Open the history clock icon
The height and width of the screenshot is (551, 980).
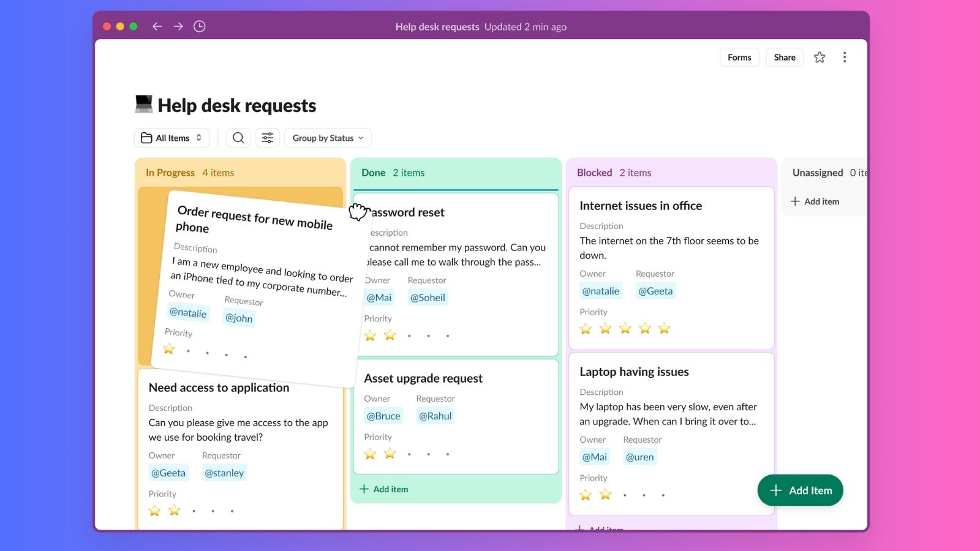[199, 26]
